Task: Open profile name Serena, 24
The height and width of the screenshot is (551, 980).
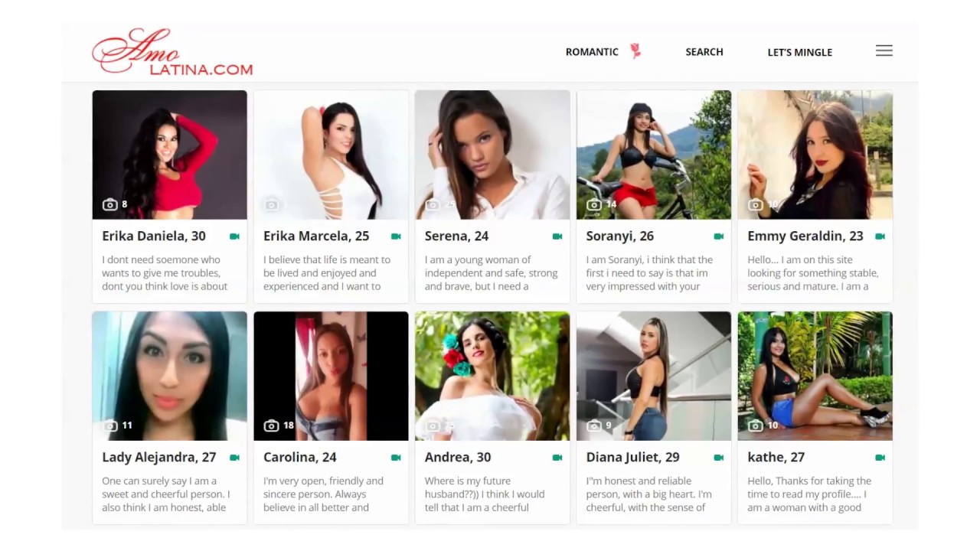Action: 456,236
